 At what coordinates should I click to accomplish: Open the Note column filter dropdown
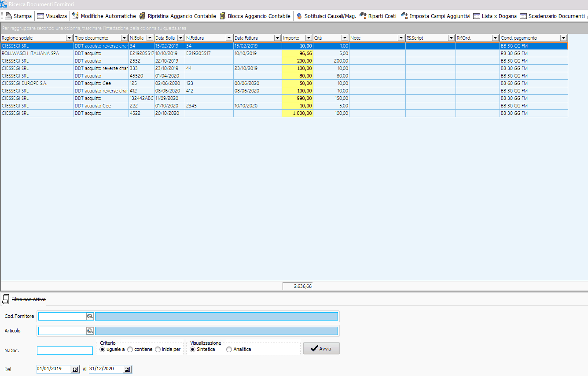click(x=401, y=38)
